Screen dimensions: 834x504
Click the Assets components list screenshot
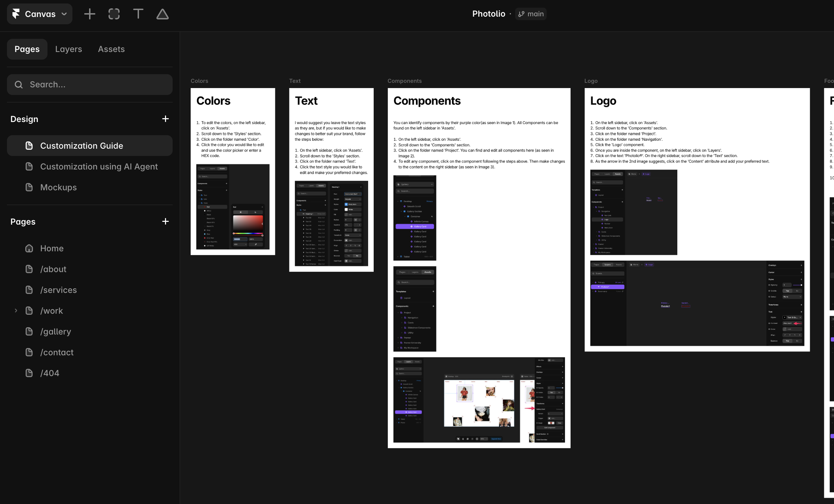(x=415, y=309)
